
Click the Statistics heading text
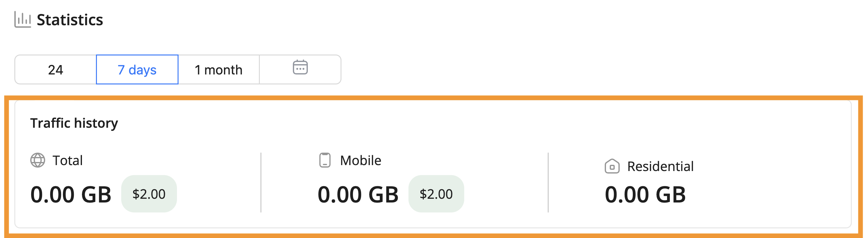[70, 20]
